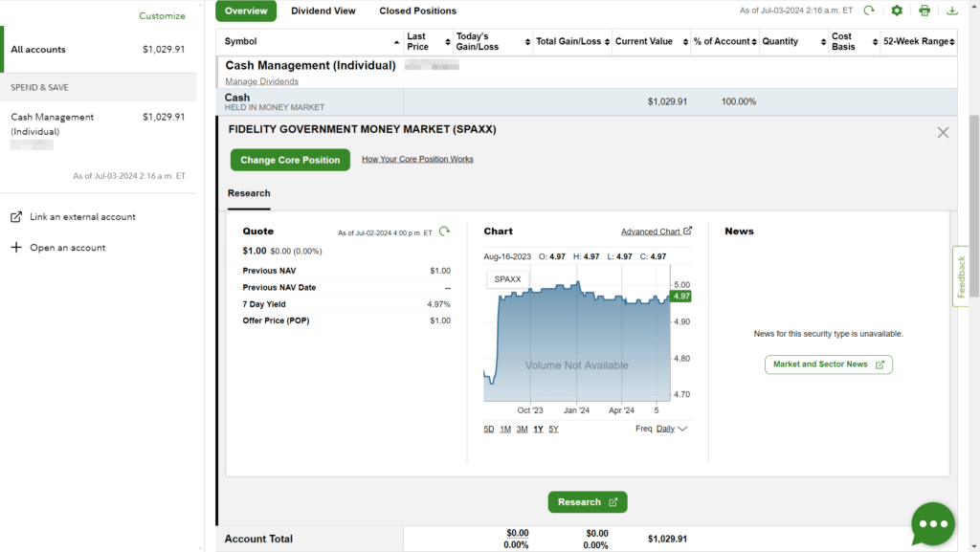Click the Previous NAV value $1.00

(440, 271)
